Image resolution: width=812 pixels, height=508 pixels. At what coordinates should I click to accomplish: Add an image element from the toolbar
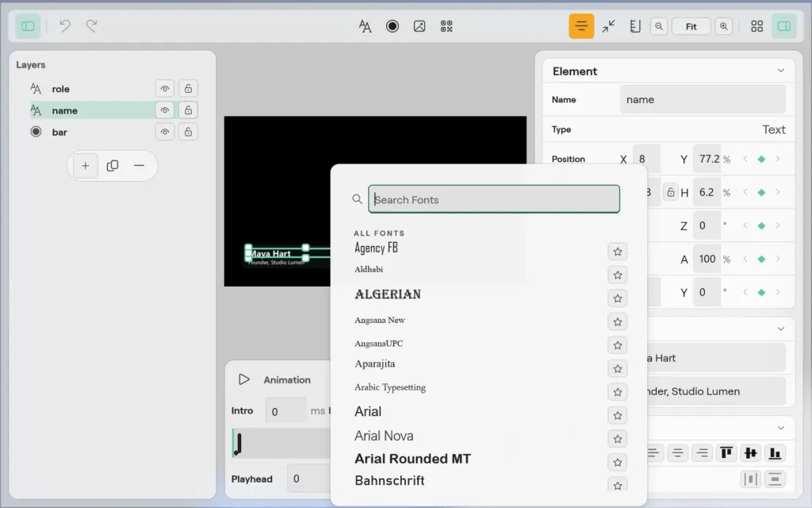click(419, 26)
